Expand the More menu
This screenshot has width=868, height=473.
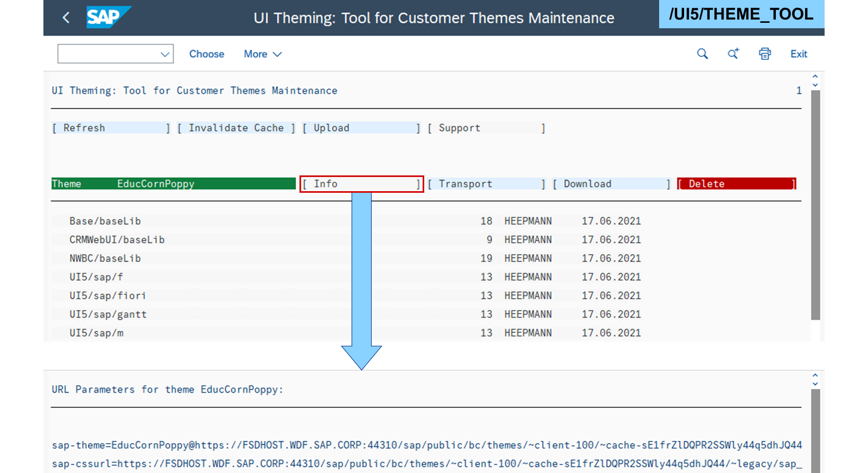pos(263,54)
